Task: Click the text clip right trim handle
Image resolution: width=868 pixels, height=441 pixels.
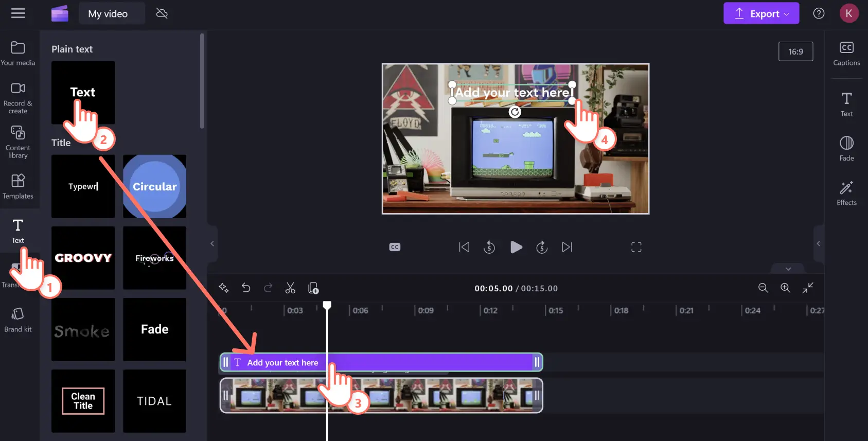Action: [537, 362]
